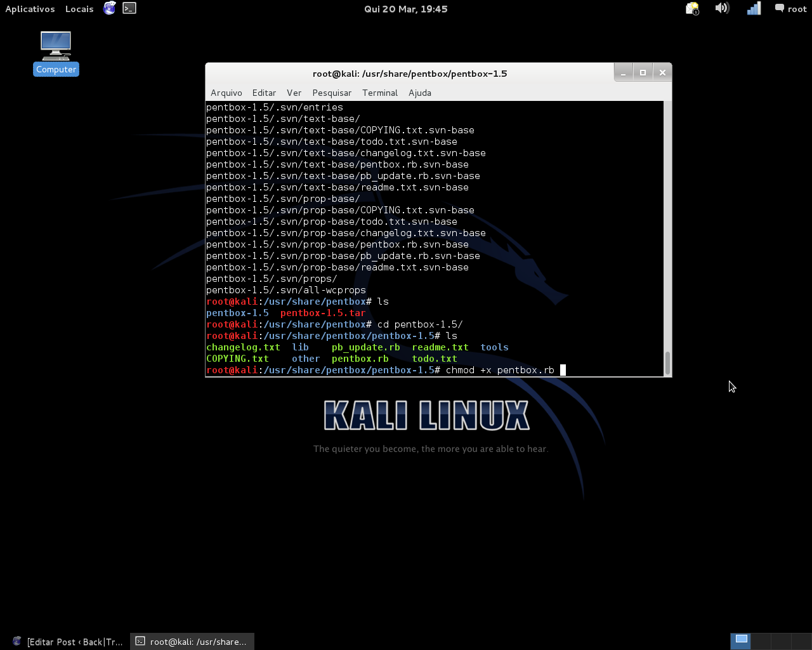This screenshot has height=650, width=812.
Task: Click the notification/update tray icon
Action: [x=692, y=8]
